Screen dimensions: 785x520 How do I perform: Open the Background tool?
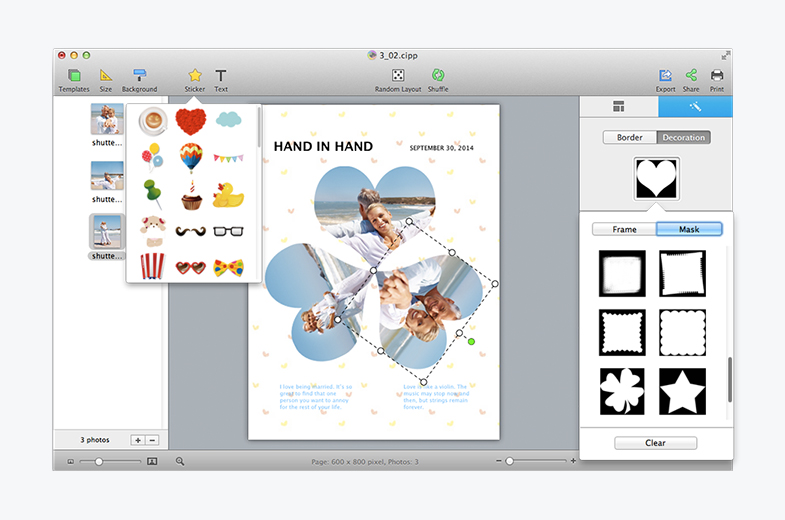pos(140,81)
